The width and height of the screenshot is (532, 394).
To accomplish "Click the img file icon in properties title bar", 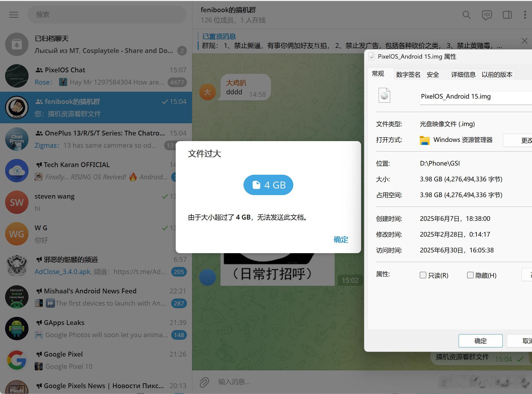I will 372,56.
